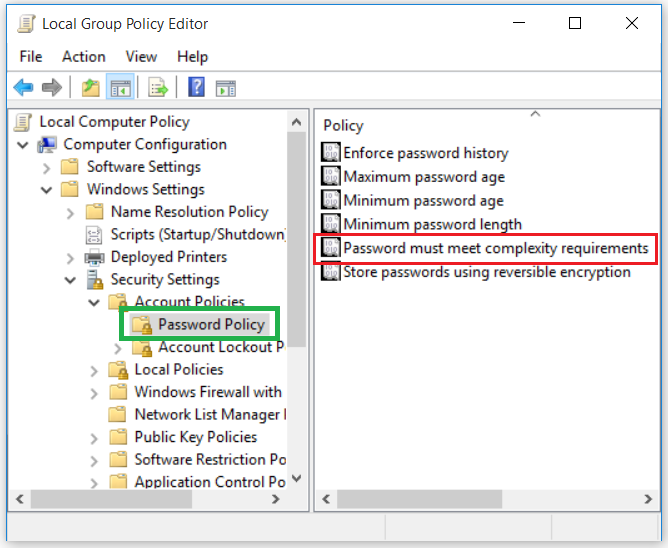Screen dimensions: 668x548
Task: Click the policy pane horizontal scrollbar thumb
Action: click(419, 499)
